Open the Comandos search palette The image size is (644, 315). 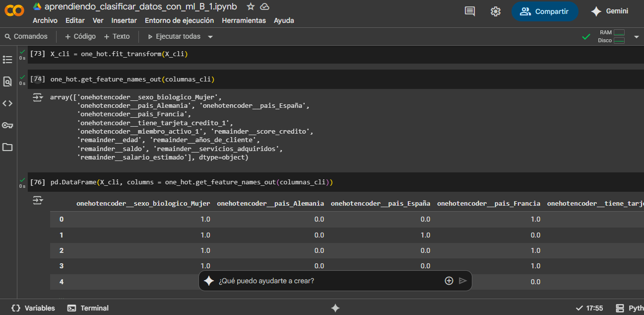26,36
